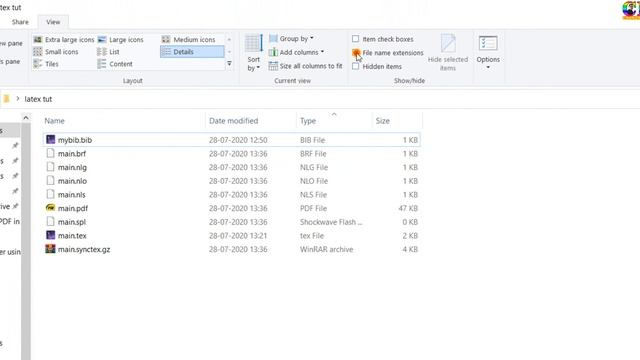Select the main.tex file icon
Screen dimensions: 640x360
tap(50, 236)
